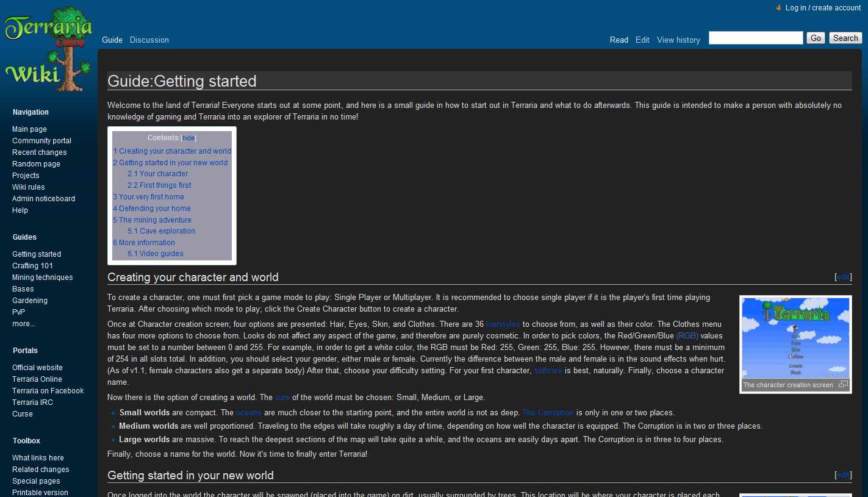Open the character creation screen thumbnail
868x497 pixels.
(795, 338)
